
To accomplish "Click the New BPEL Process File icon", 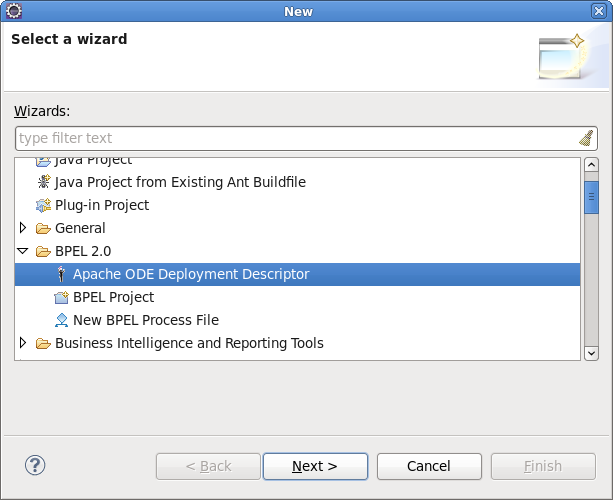I will pos(61,320).
